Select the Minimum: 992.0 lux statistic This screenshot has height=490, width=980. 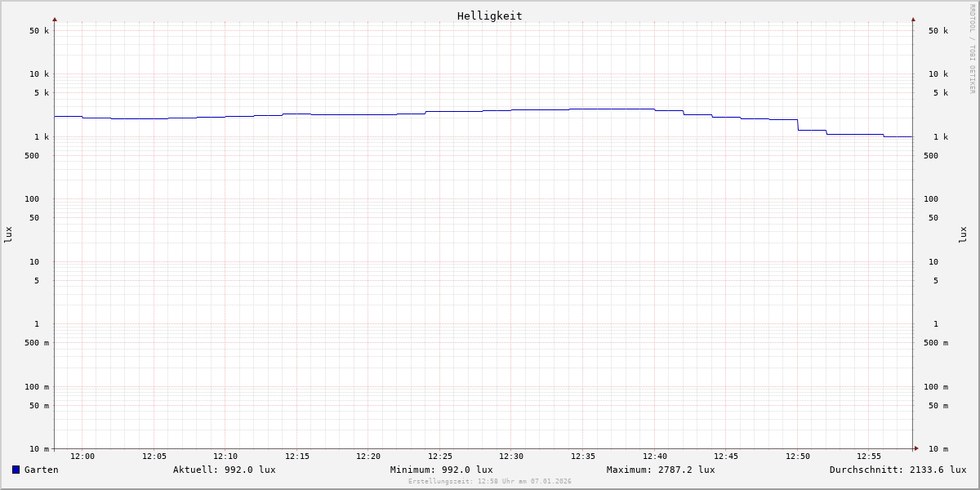click(441, 470)
